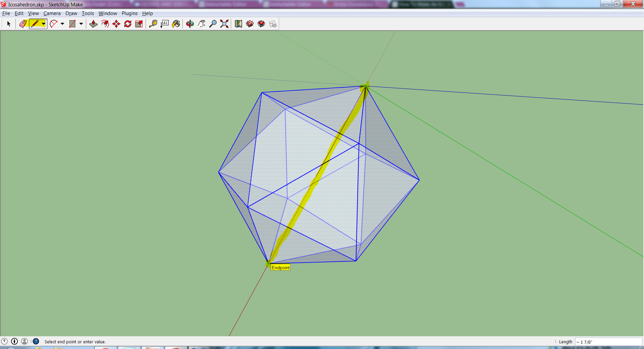Screen dimensions: 644x349
Task: Open the Draw menu
Action: tap(71, 13)
